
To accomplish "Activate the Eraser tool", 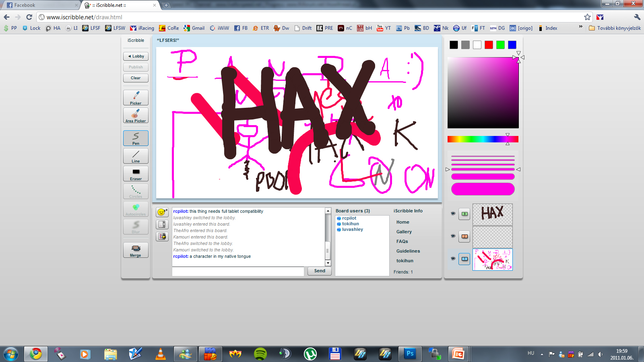I will (136, 173).
